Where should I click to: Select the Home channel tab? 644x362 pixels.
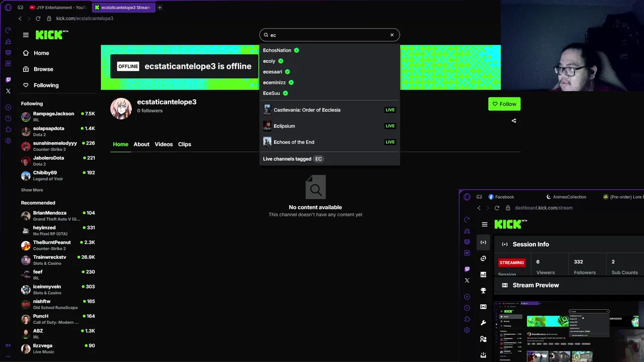(x=120, y=144)
